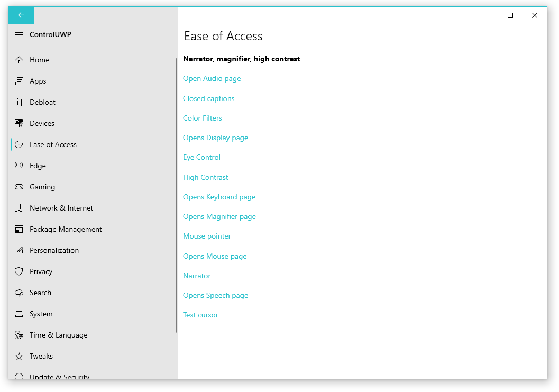Open the Text cursor link
559x392 pixels.
tap(200, 315)
